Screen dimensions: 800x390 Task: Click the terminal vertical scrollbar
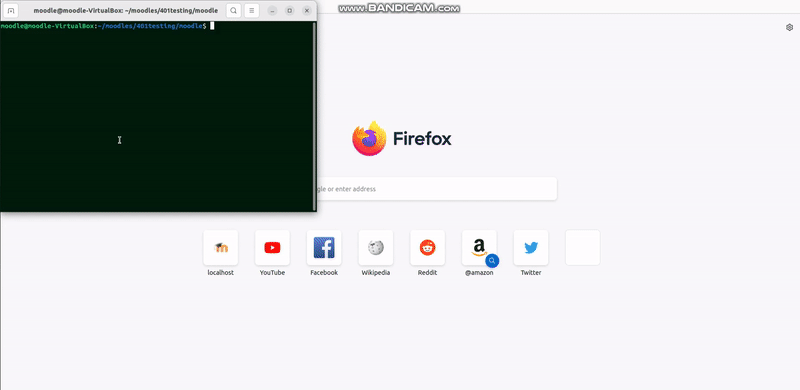[314, 116]
